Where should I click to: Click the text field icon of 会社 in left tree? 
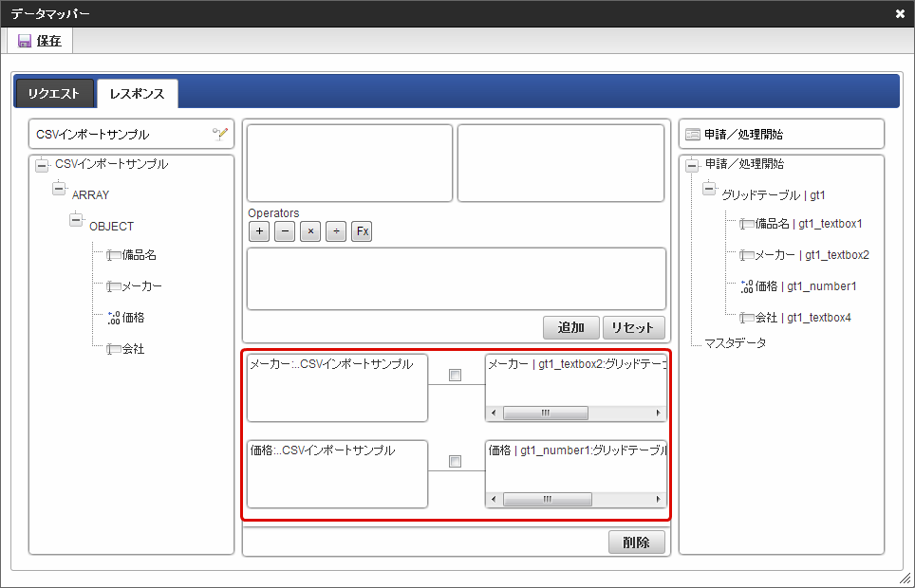tap(114, 349)
